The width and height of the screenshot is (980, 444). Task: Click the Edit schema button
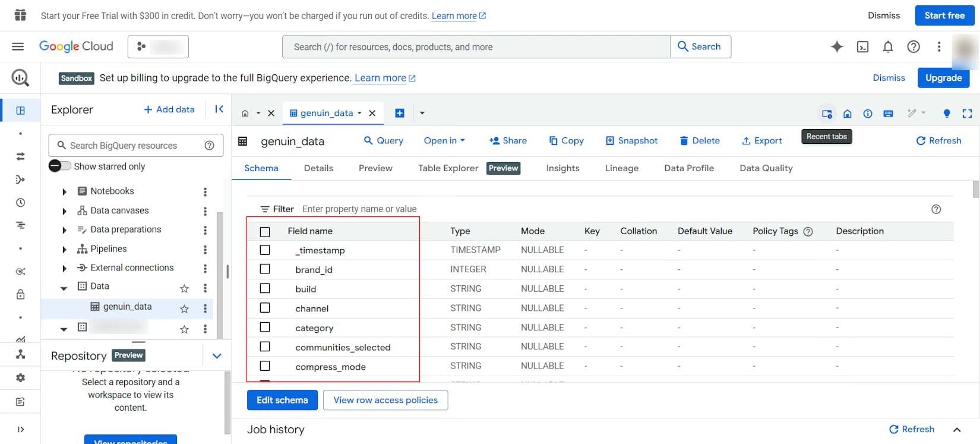click(x=282, y=400)
